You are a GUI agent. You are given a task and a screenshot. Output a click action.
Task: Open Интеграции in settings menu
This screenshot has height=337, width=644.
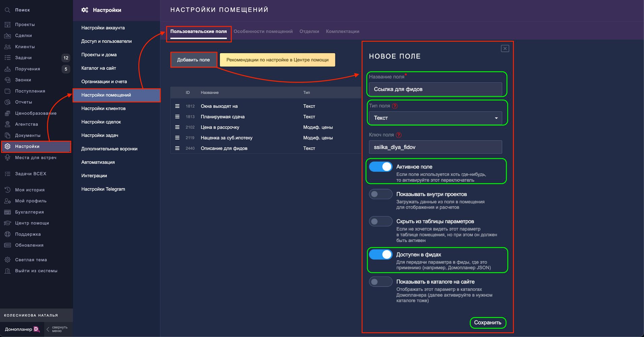(94, 176)
